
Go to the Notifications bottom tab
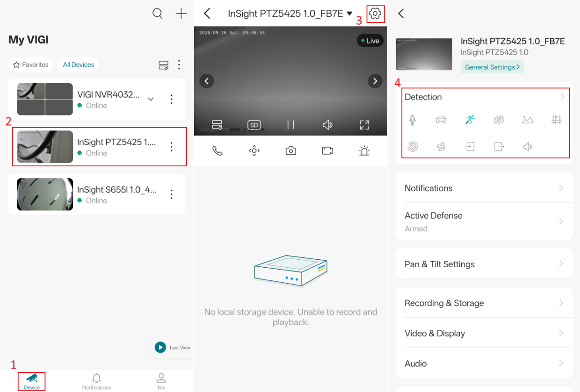tap(96, 381)
